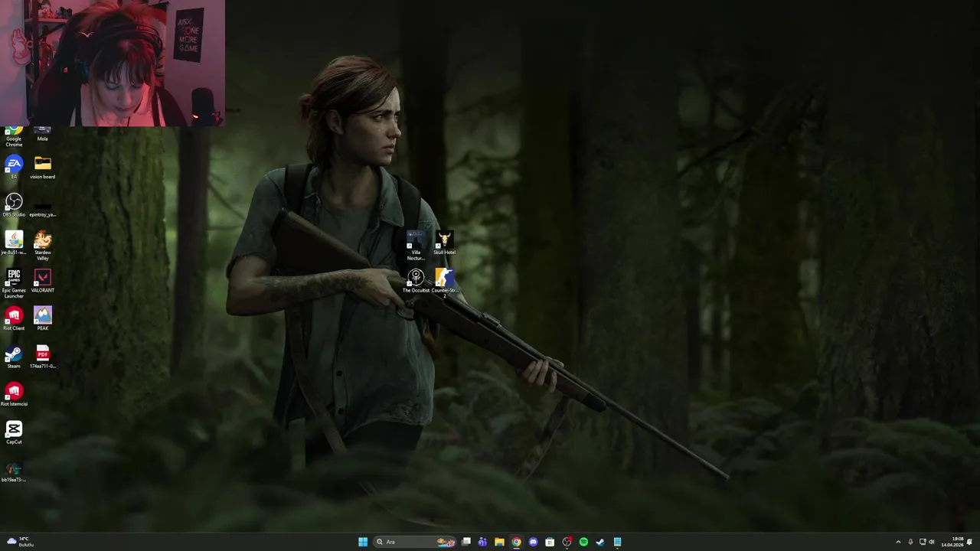Click the Ara search box in taskbar

click(x=414, y=542)
